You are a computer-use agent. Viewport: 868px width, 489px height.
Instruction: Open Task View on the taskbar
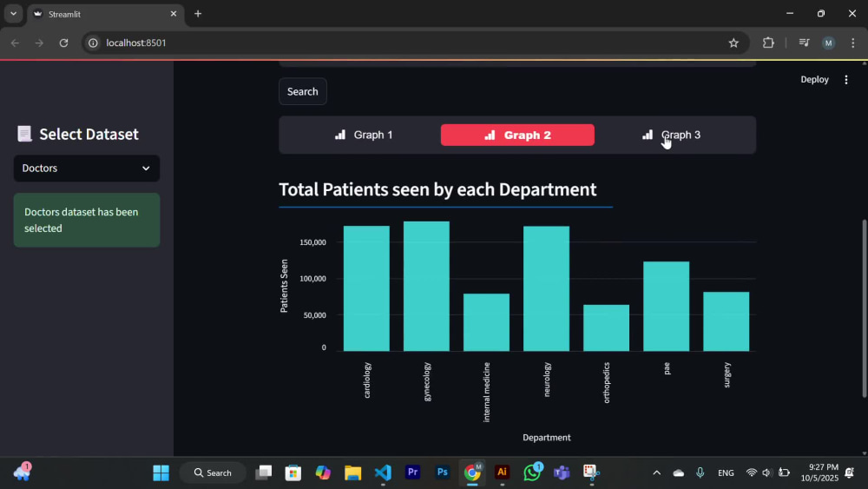pyautogui.click(x=264, y=472)
